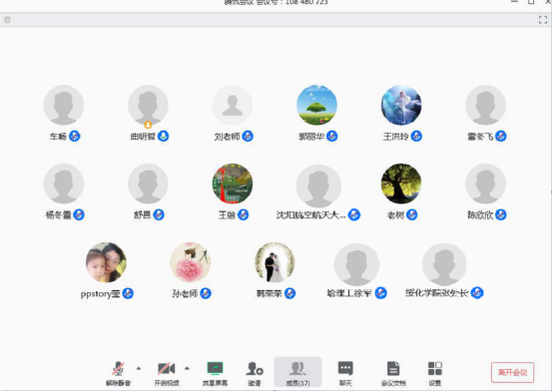Click the name label ppstory莹

click(x=101, y=293)
